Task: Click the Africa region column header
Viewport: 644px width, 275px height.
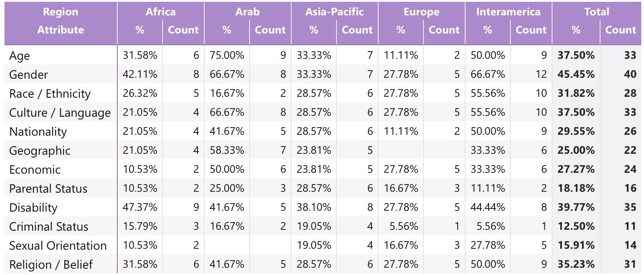Action: point(160,12)
